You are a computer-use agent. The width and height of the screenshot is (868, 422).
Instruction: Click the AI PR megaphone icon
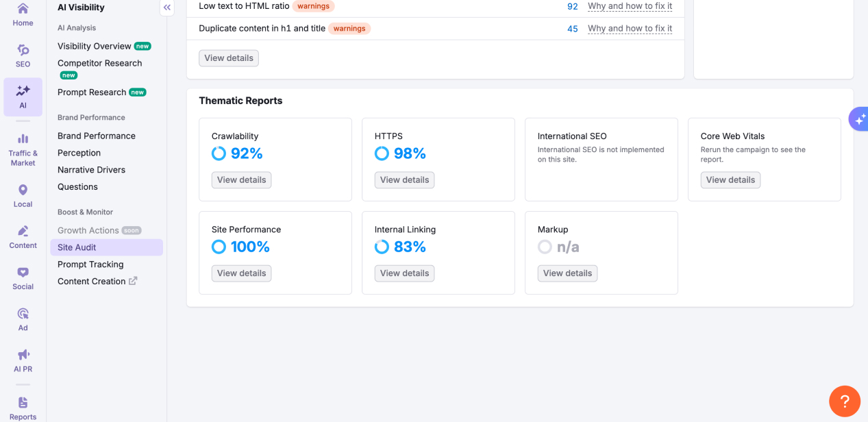tap(23, 355)
